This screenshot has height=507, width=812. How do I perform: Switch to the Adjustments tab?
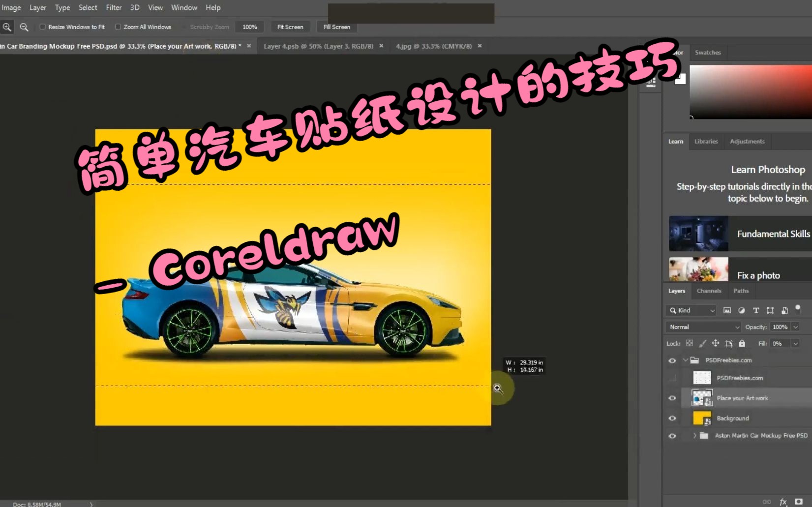pos(747,141)
